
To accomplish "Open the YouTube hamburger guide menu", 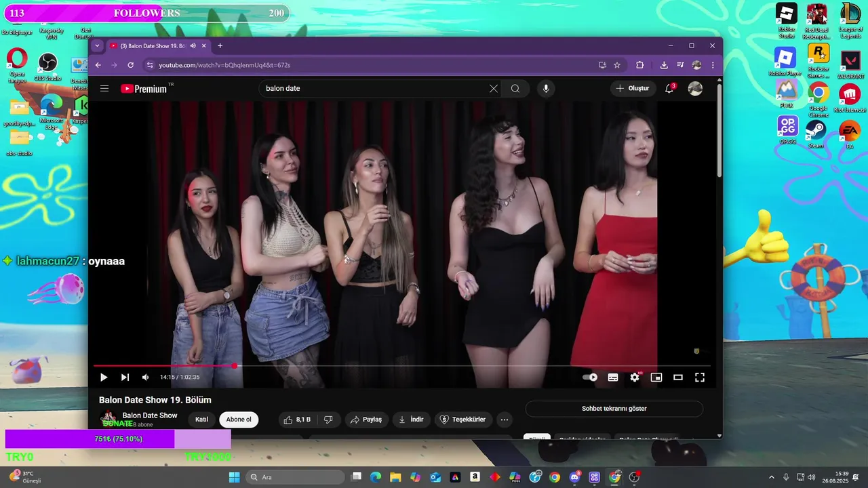I will (104, 88).
